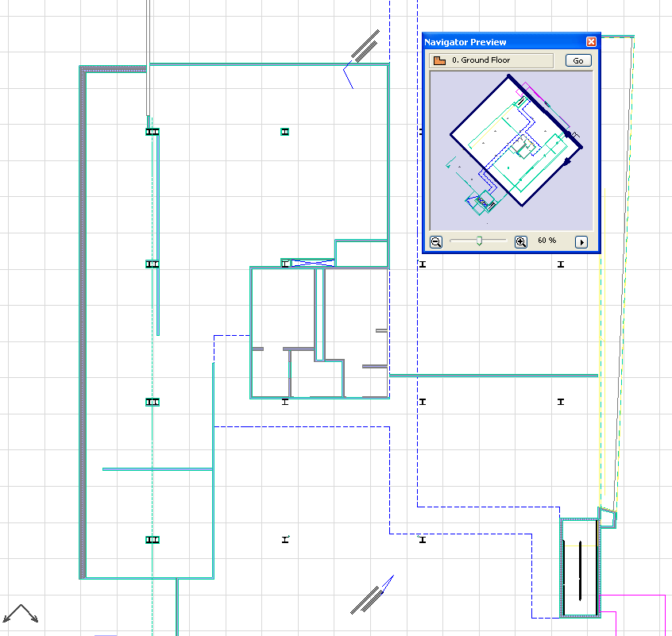The height and width of the screenshot is (636, 672).
Task: Open the Navigator Preview options arrow menu
Action: point(581,242)
